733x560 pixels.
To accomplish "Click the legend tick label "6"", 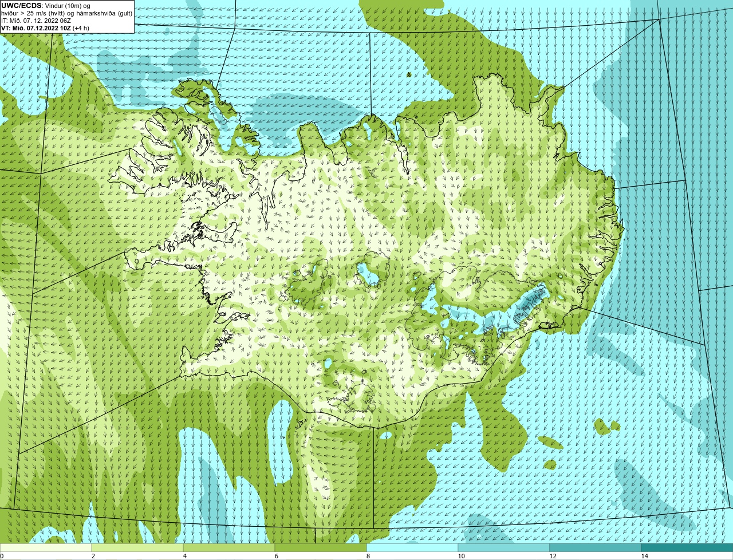I will tap(276, 556).
